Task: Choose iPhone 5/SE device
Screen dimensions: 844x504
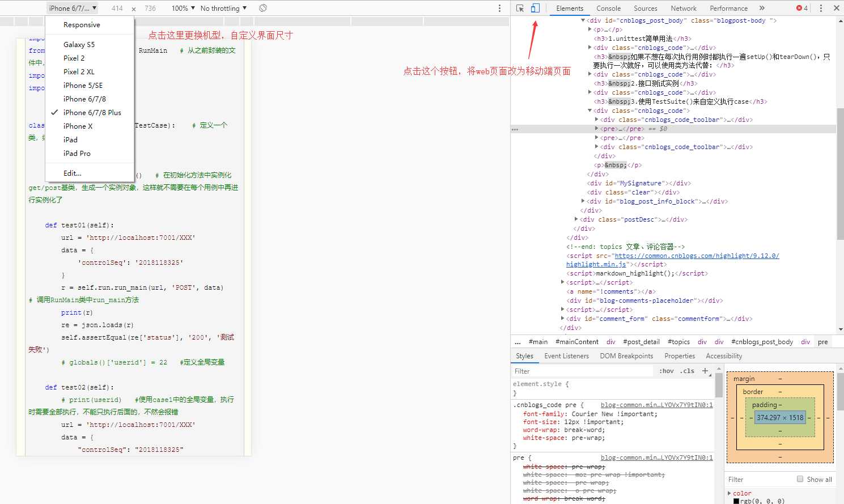Action: click(90, 85)
